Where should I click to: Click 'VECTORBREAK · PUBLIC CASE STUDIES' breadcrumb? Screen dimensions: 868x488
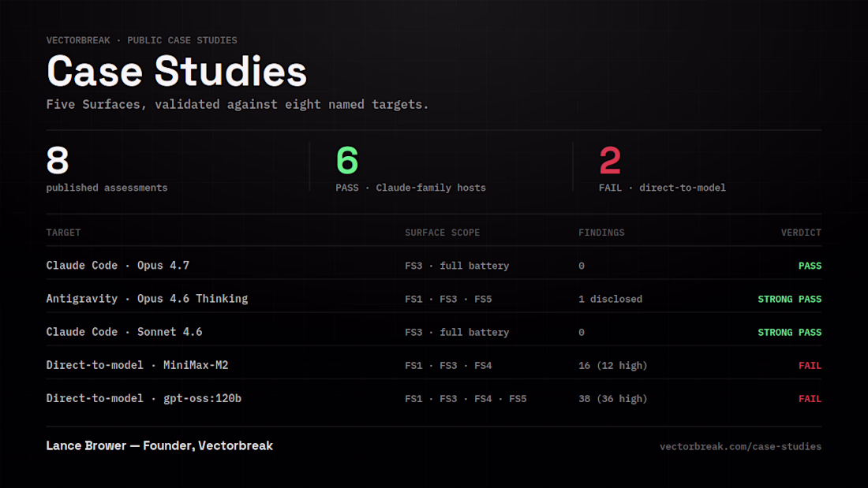click(x=142, y=40)
